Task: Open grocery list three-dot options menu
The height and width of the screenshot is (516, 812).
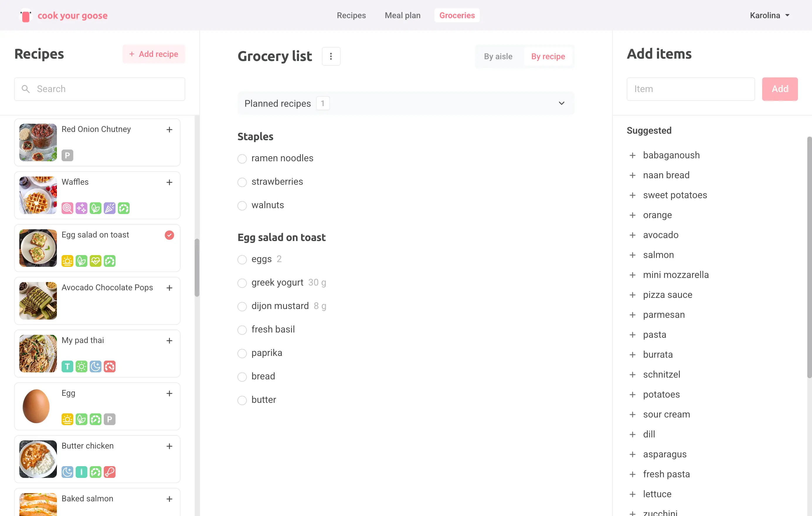Action: coord(331,56)
